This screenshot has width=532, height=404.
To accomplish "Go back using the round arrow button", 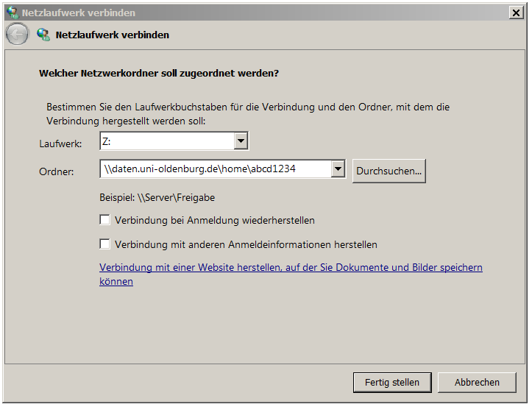I will (17, 35).
